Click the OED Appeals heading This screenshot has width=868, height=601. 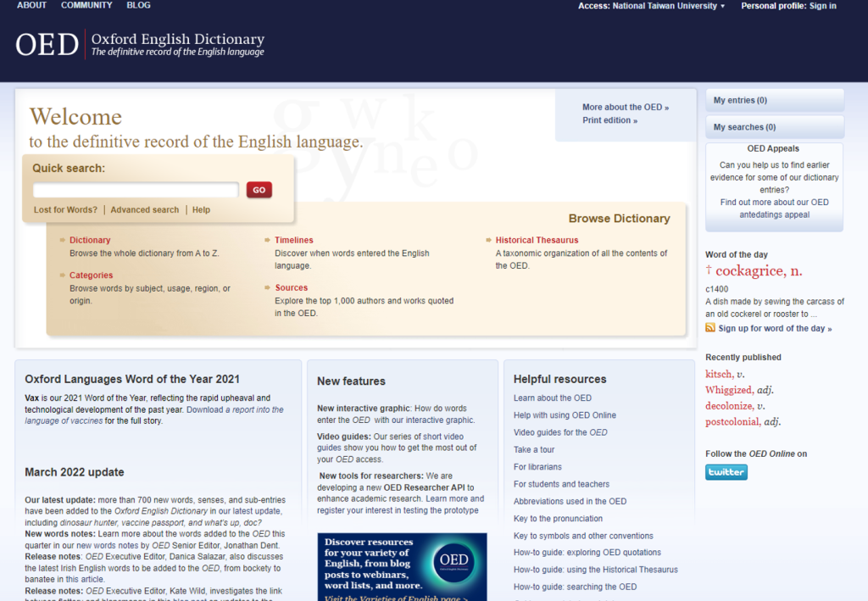pos(773,148)
